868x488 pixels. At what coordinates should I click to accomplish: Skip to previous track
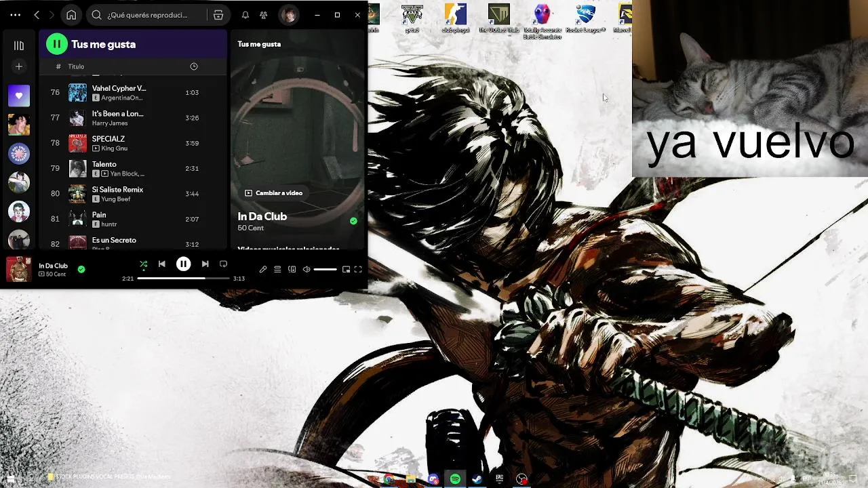point(161,264)
